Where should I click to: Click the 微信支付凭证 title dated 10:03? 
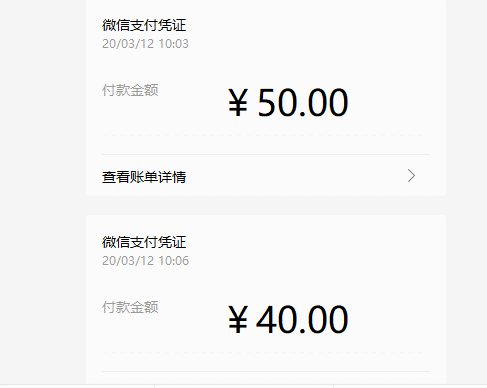[x=144, y=25]
